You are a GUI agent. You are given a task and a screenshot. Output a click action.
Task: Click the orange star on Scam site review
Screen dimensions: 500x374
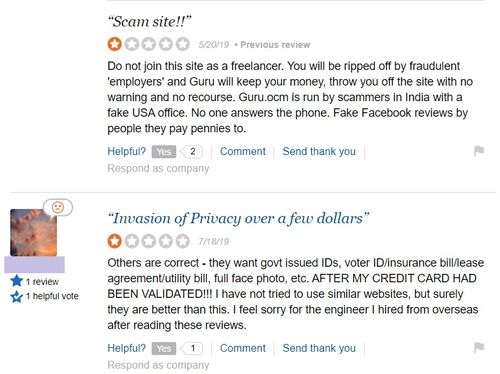[x=114, y=44]
